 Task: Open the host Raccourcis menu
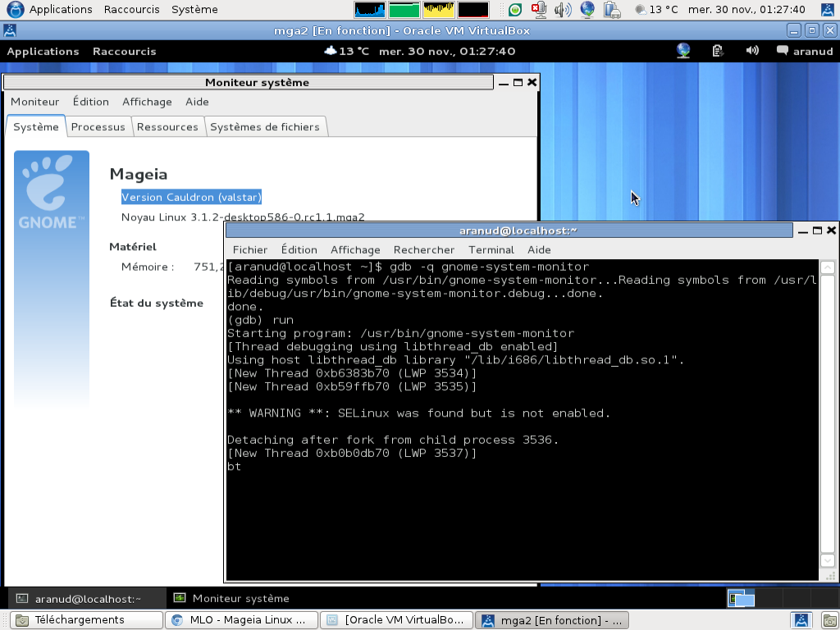pyautogui.click(x=132, y=10)
